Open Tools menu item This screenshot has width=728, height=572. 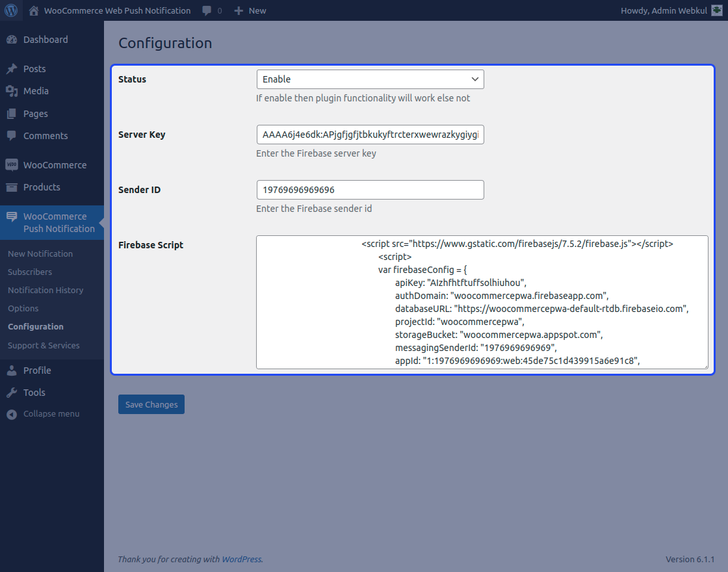[x=34, y=393]
